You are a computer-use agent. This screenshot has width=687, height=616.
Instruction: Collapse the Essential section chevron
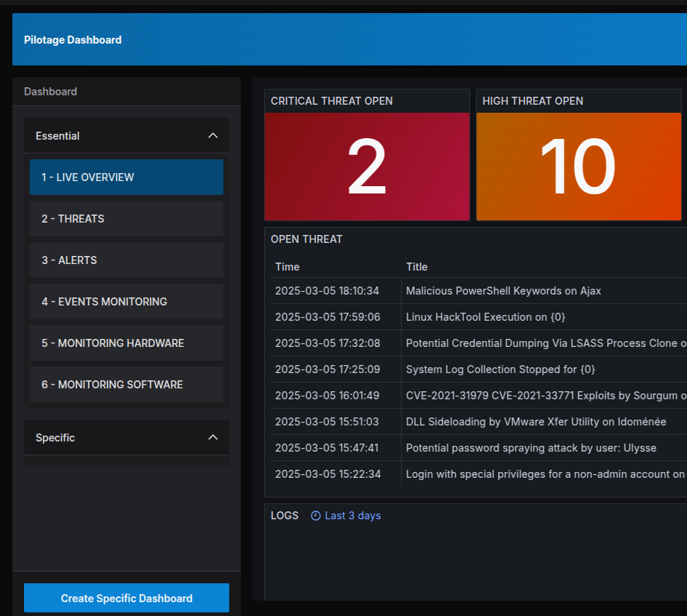(213, 136)
